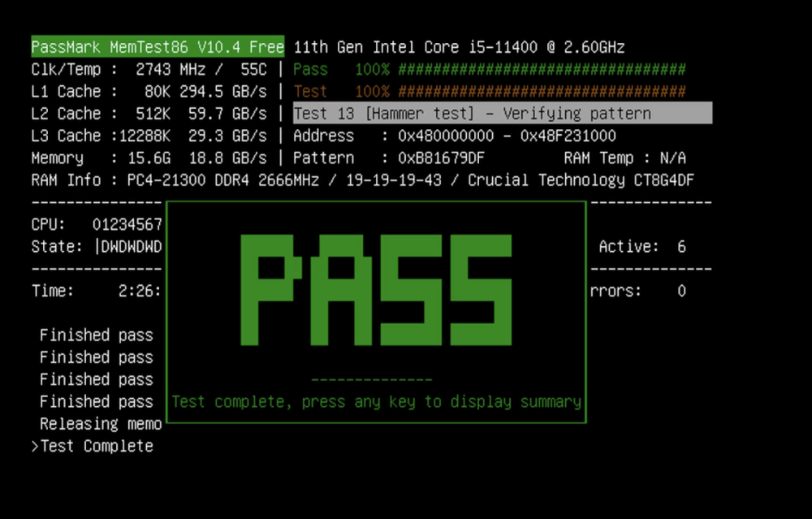Click the '59.7 GB/s' L2 cache speed

(227, 114)
